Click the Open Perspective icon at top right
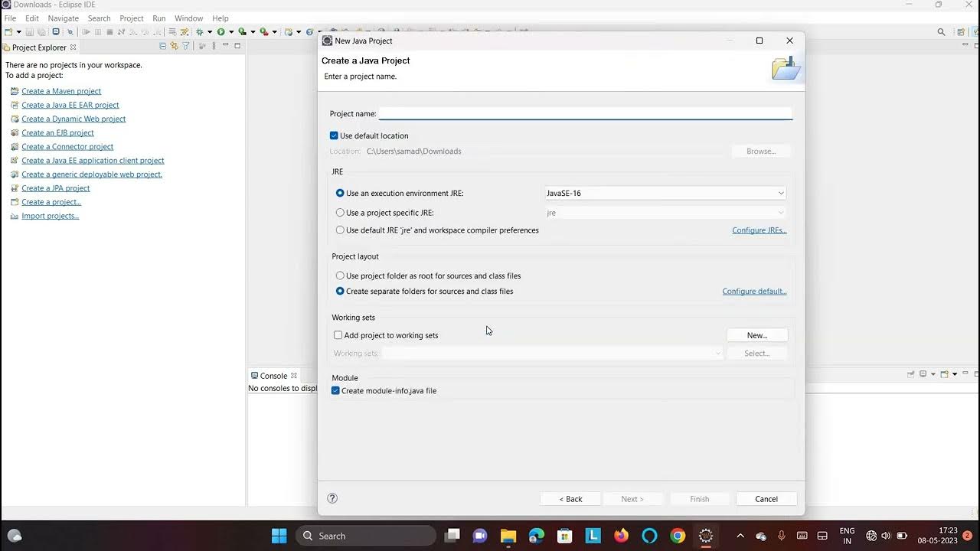 point(961,32)
